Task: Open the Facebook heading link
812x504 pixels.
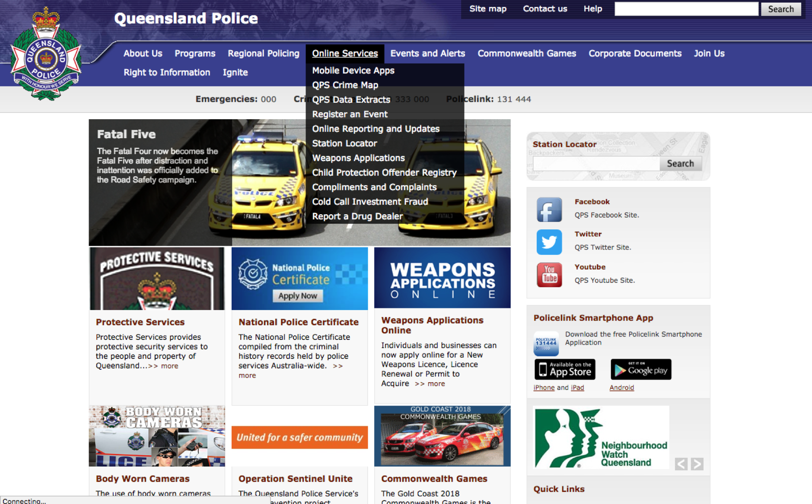Action: pos(592,202)
